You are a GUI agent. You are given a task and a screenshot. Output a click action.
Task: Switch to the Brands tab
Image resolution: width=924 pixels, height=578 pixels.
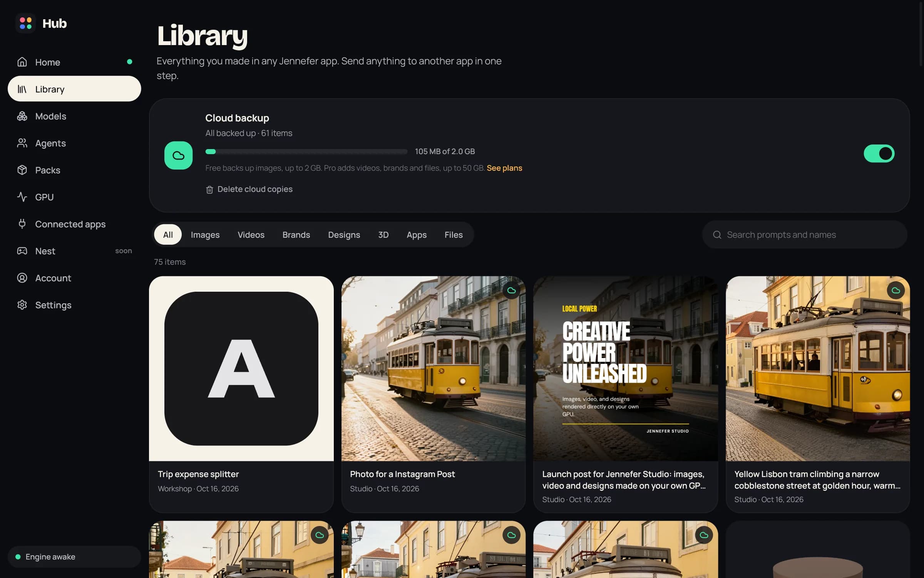[296, 235]
